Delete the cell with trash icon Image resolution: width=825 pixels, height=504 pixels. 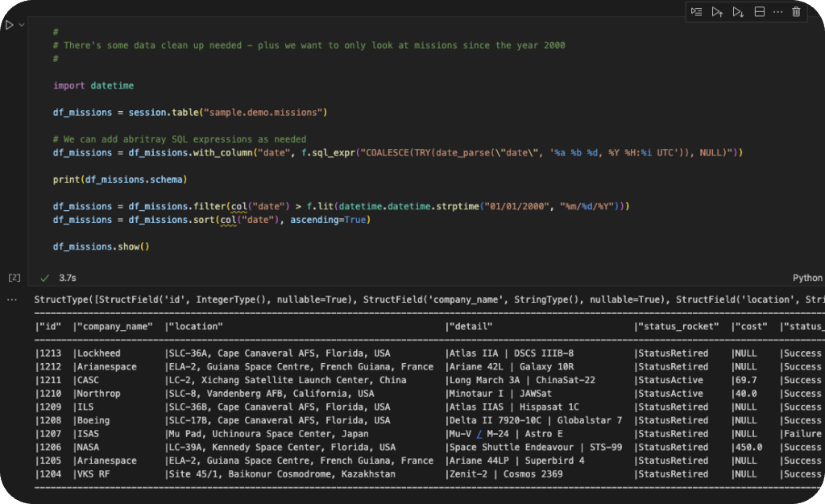(x=796, y=12)
